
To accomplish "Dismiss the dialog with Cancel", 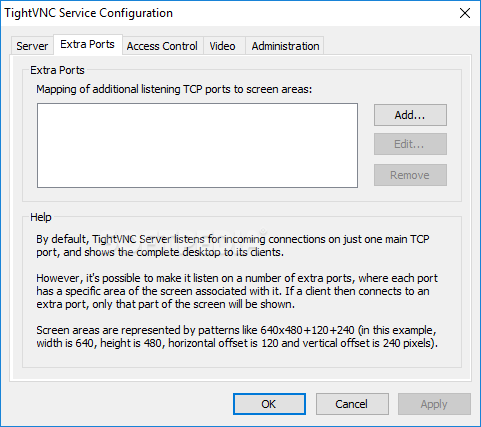I will 352,404.
